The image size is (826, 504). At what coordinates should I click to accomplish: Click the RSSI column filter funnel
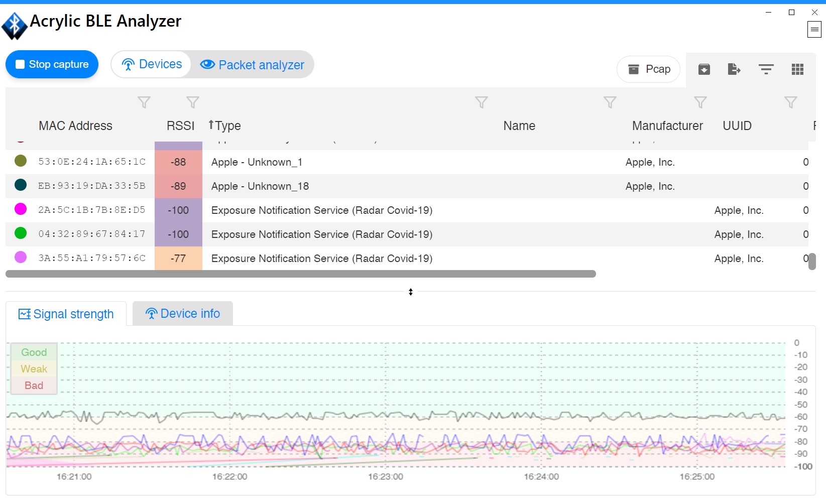coord(193,102)
